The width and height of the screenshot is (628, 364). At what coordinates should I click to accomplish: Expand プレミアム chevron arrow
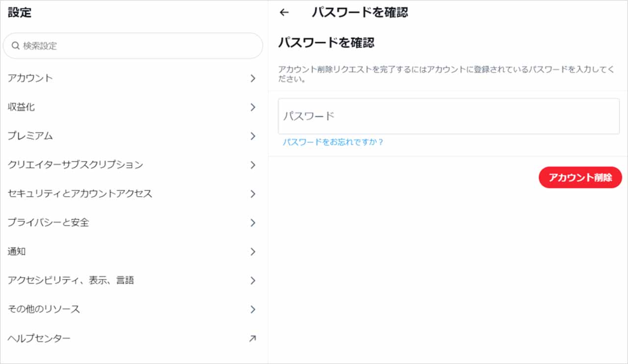click(253, 136)
